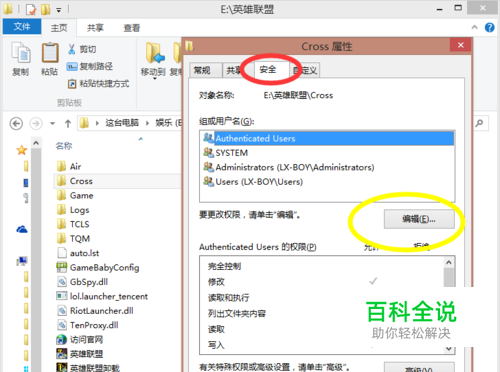Click the This PC computer icon in the navigation pane
This screenshot has width=500, height=372.
22,261
